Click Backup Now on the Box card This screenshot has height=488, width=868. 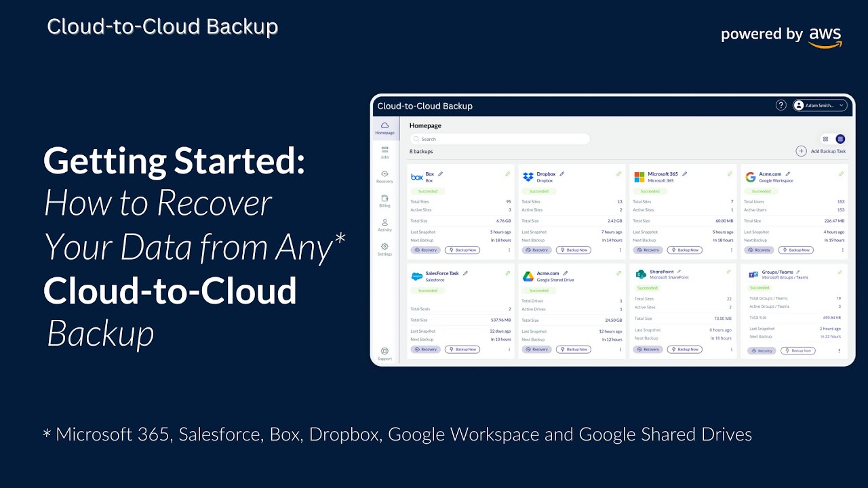(x=462, y=250)
